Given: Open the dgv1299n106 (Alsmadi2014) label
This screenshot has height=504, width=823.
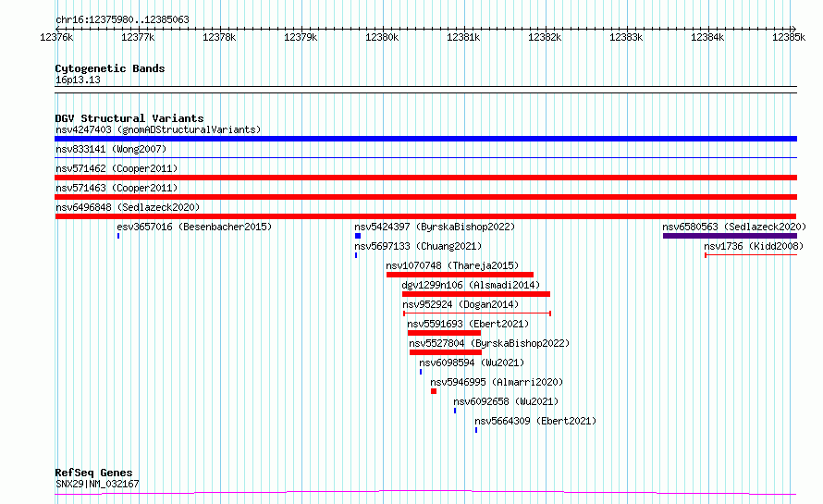Looking at the screenshot, I should coord(471,285).
